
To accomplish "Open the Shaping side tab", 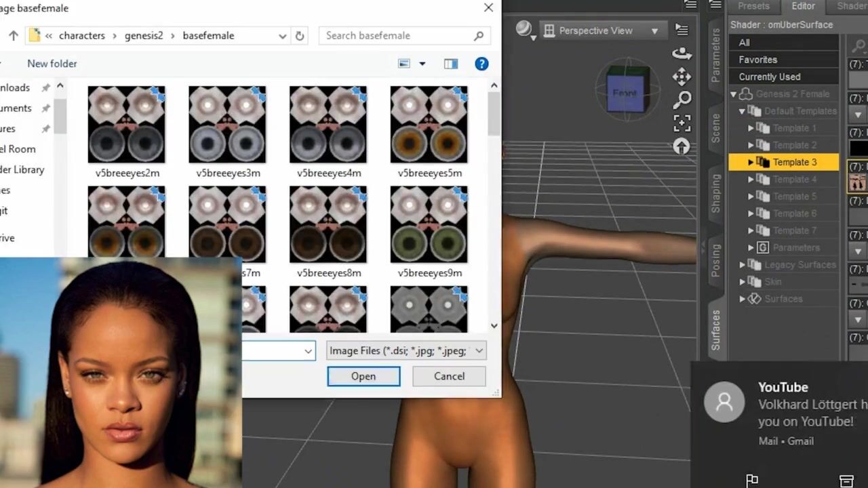I will (716, 193).
